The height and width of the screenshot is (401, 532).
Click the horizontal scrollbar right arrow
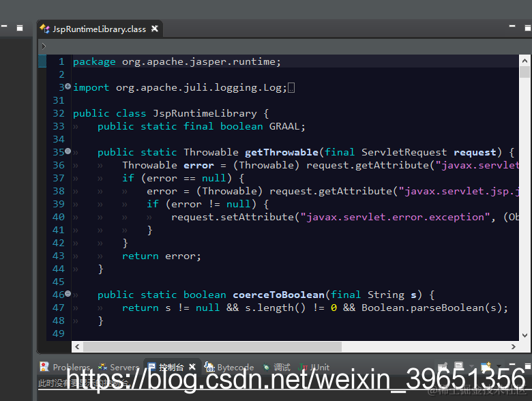coord(514,346)
